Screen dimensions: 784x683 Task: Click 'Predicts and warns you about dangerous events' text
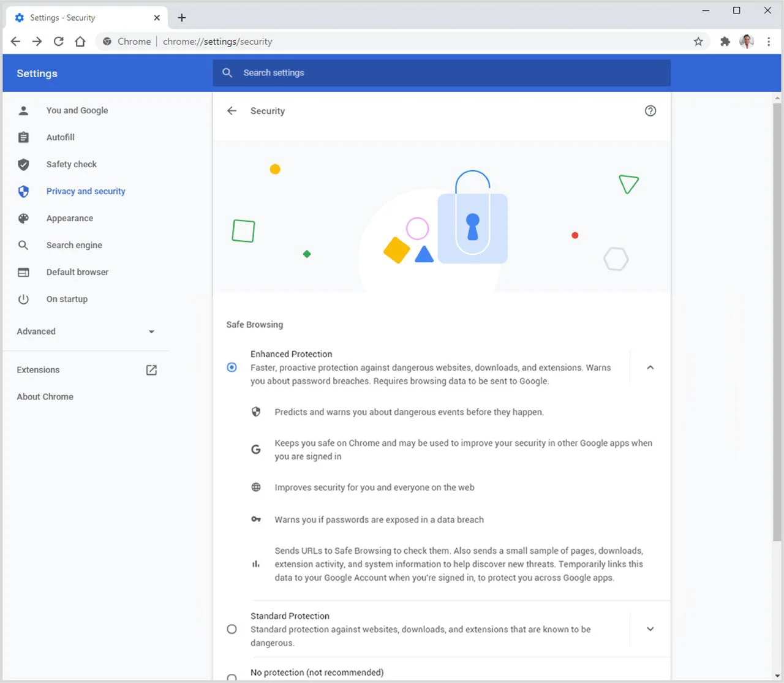409,412
